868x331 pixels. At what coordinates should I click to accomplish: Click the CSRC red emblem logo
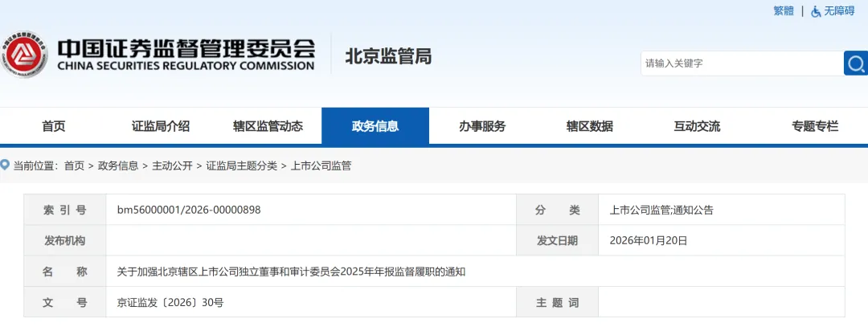[x=23, y=55]
